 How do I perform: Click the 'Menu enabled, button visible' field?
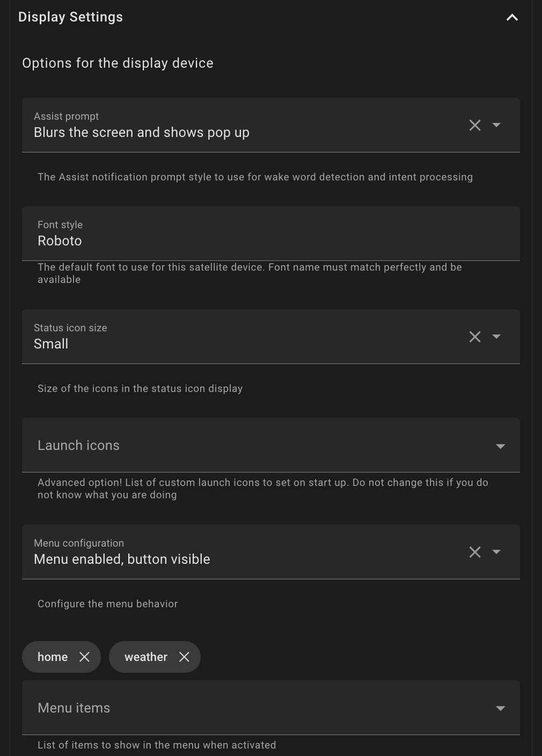click(x=271, y=552)
